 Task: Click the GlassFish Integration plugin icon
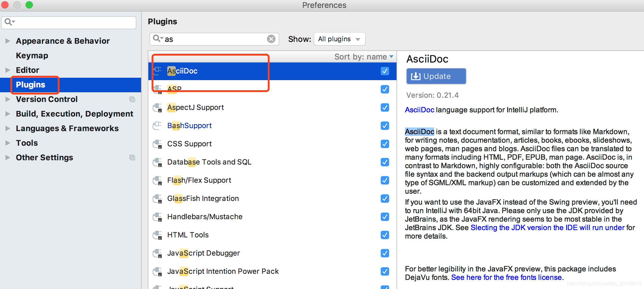(x=157, y=199)
